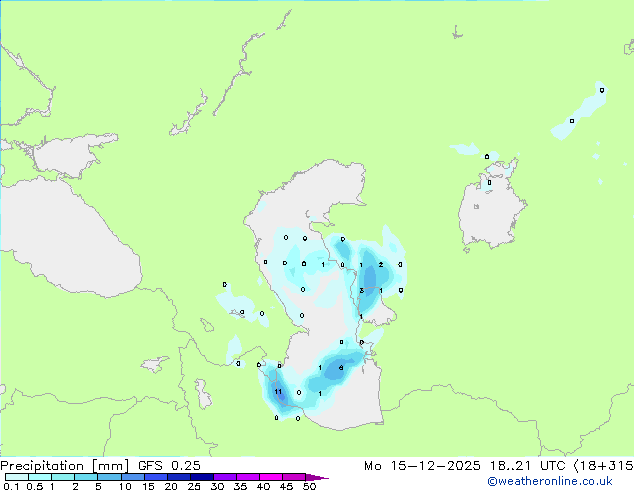Select the 40–45 mm magenta legend swatch

271,477
